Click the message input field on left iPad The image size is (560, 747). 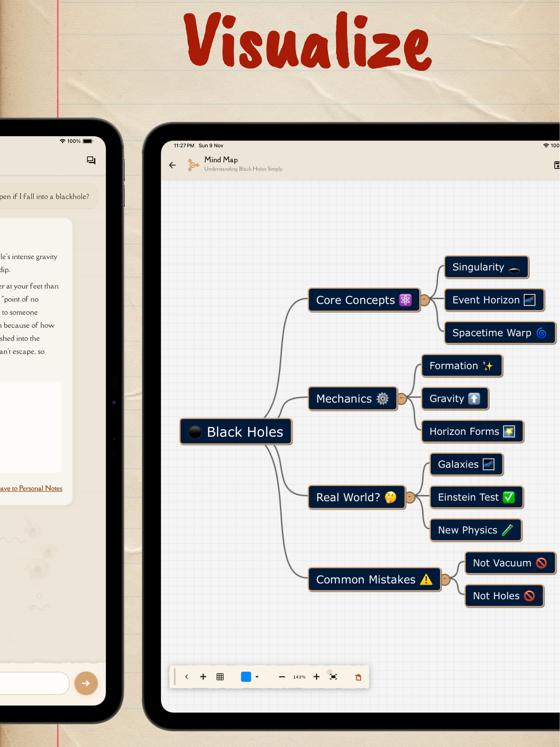[34, 683]
